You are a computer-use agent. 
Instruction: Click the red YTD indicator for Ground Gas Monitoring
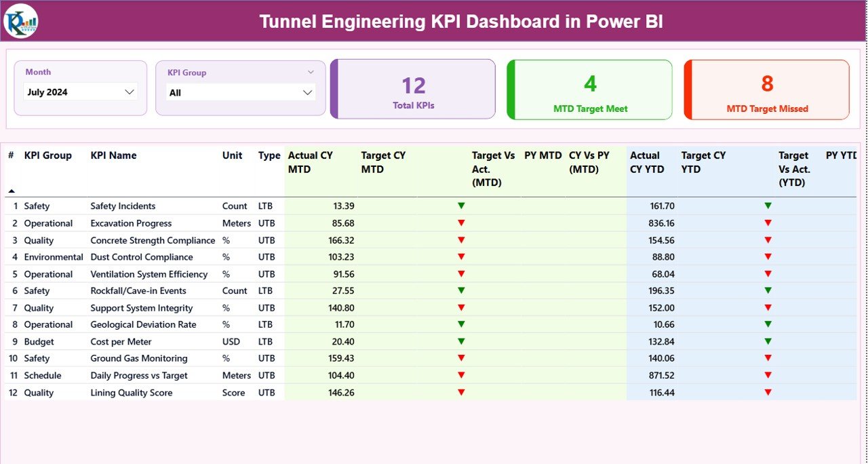click(767, 358)
